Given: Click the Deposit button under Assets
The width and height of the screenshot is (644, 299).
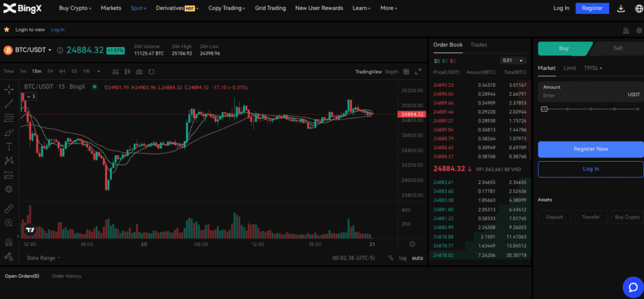Looking at the screenshot, I should point(555,217).
